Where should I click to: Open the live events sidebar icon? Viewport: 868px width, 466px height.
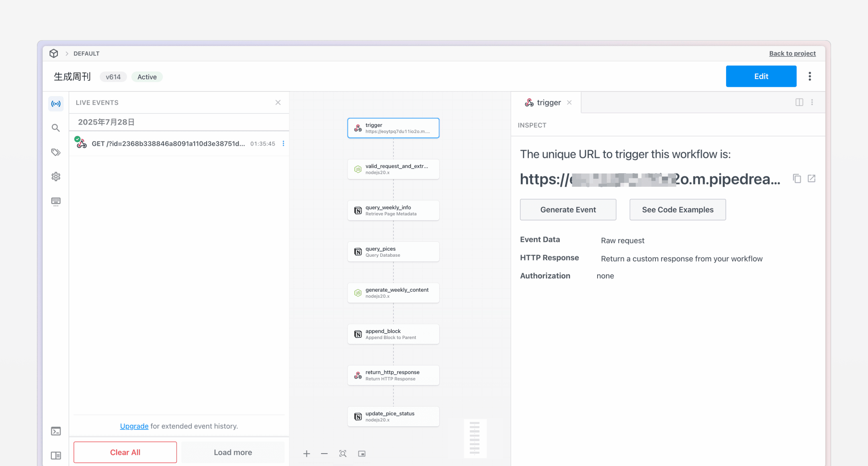56,104
